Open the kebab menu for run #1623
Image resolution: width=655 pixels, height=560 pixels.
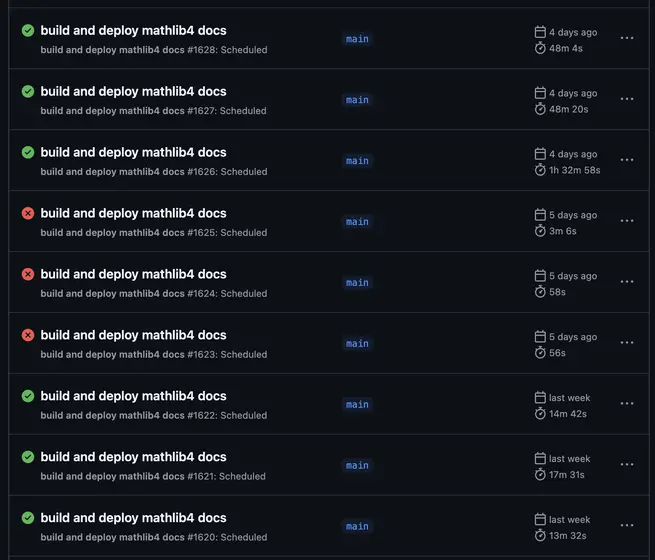(x=627, y=343)
